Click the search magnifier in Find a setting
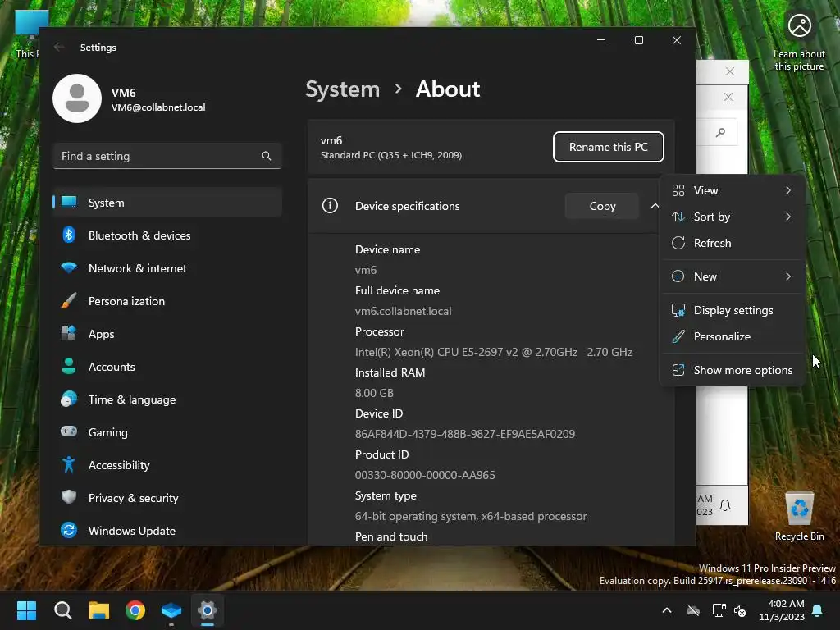This screenshot has width=840, height=630. pos(267,156)
